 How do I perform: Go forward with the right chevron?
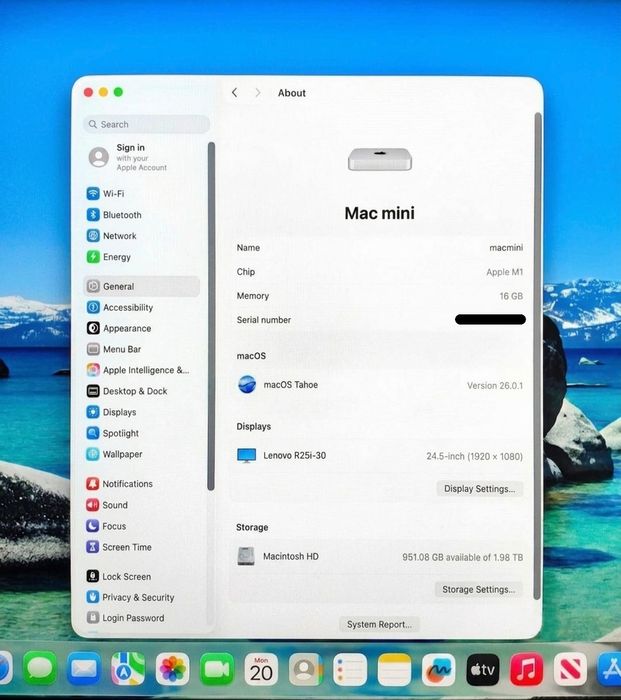[258, 92]
